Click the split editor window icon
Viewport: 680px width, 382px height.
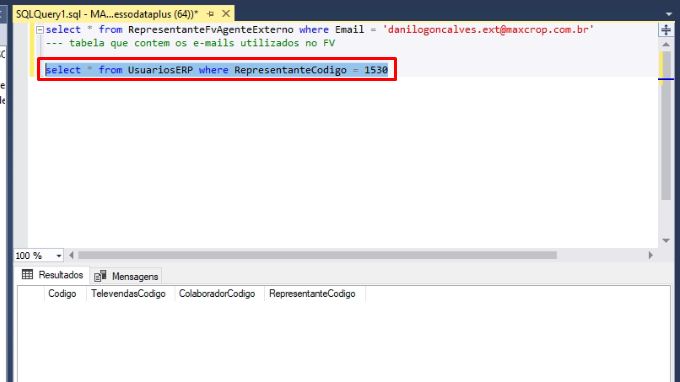coord(666,30)
